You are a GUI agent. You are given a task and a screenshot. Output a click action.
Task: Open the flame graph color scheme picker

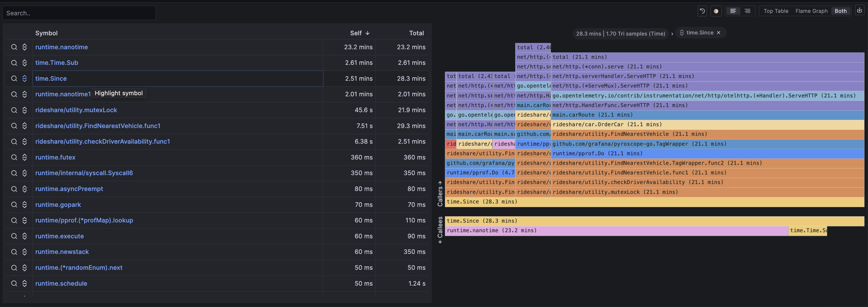click(716, 11)
